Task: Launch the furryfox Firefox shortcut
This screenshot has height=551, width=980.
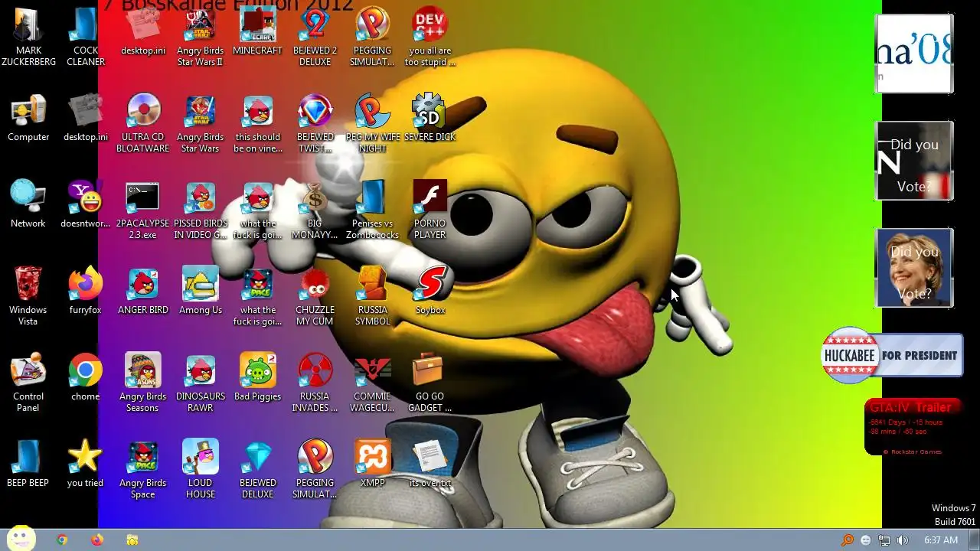Action: tap(86, 291)
